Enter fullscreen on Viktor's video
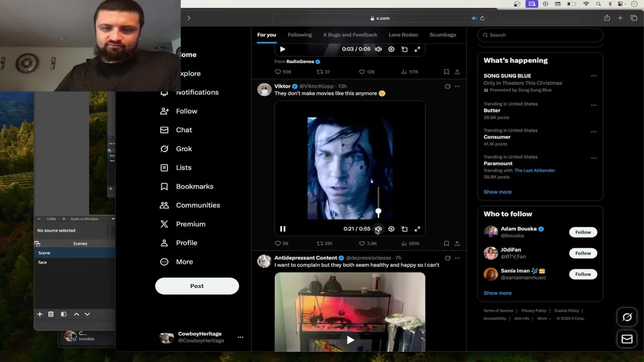The height and width of the screenshot is (362, 644). click(x=417, y=229)
